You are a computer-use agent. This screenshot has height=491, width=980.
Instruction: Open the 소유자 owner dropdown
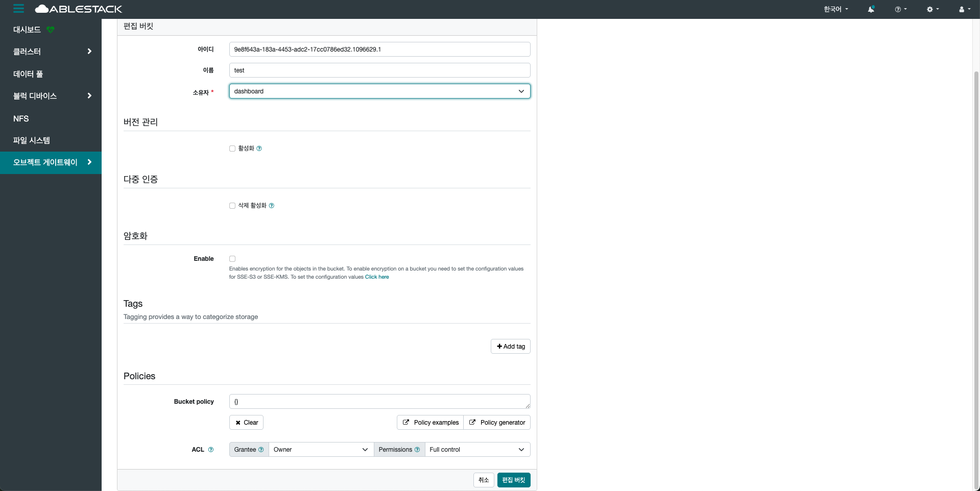point(379,91)
